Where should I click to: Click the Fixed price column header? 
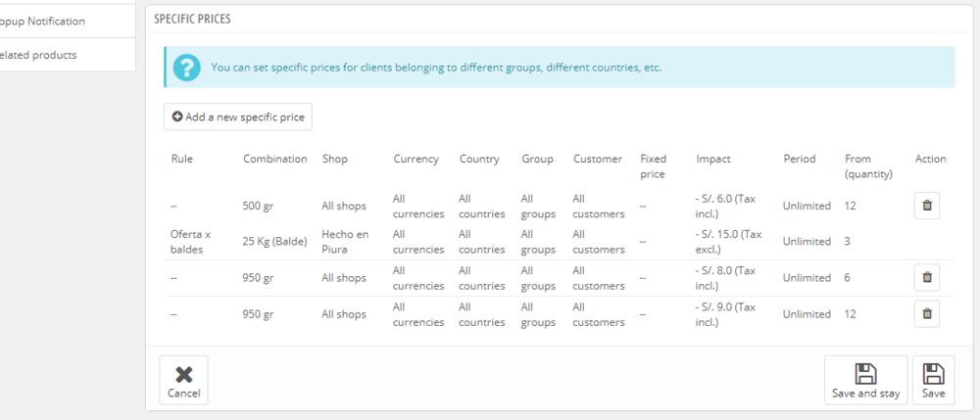[653, 166]
